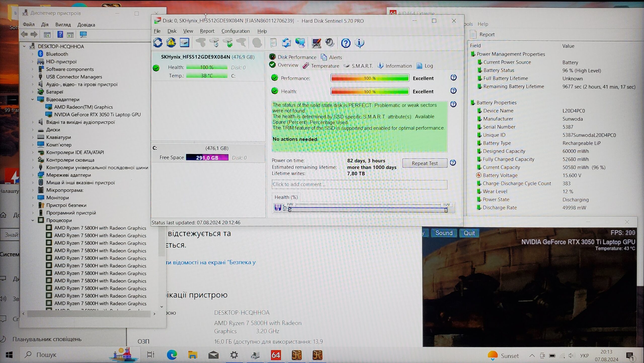This screenshot has height=363, width=644.
Task: Click the Device Manager horizontal scrollbar
Action: coord(89,314)
